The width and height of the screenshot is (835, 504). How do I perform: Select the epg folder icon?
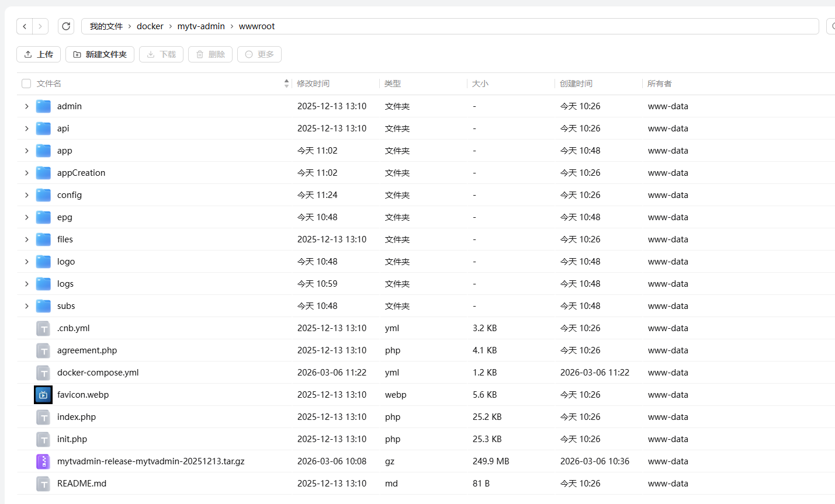43,217
